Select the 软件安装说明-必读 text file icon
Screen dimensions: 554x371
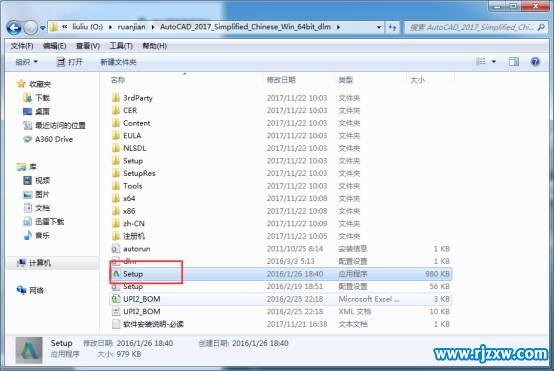[116, 324]
